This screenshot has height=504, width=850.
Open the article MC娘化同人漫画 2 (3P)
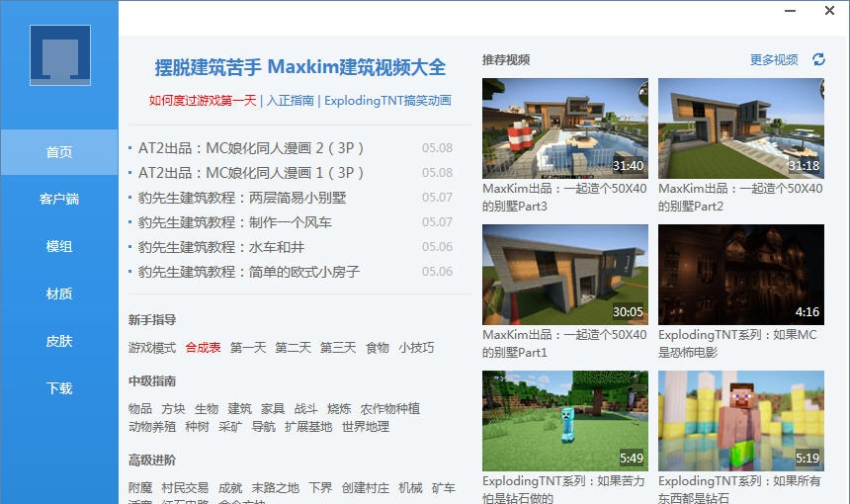250,148
